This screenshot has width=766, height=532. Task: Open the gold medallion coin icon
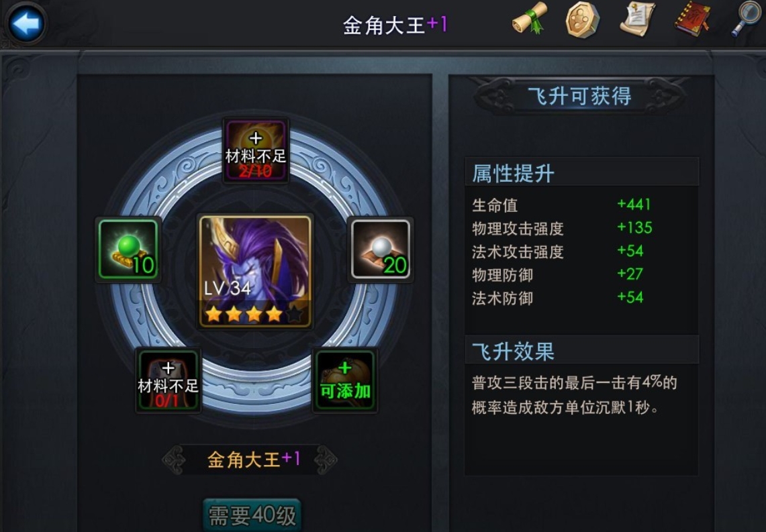click(583, 19)
